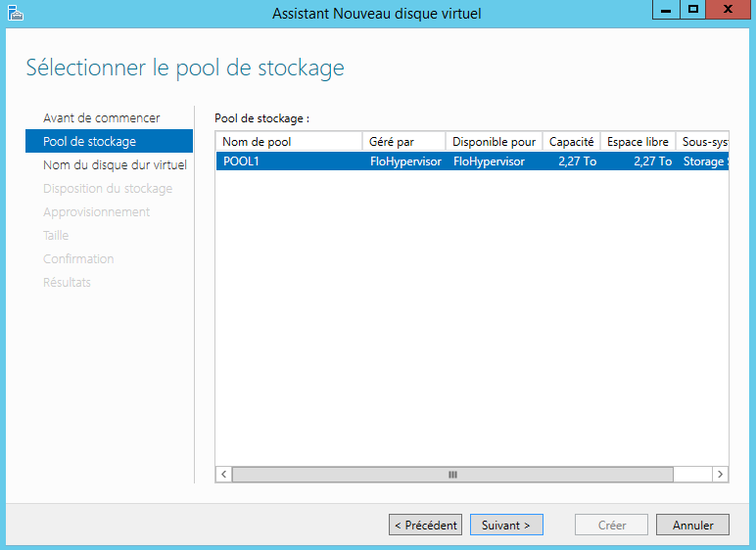Sort by the Nom de pool column
This screenshot has width=756, height=550.
289,142
